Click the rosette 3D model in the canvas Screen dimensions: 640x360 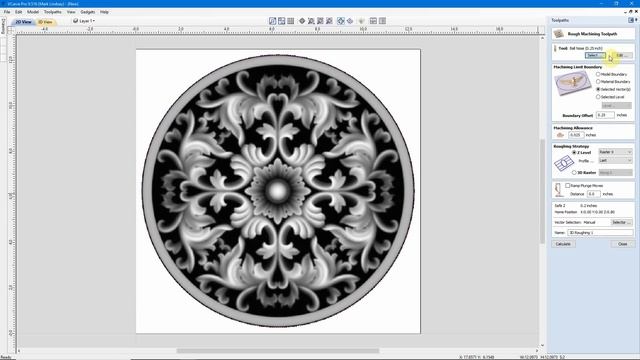(278, 191)
